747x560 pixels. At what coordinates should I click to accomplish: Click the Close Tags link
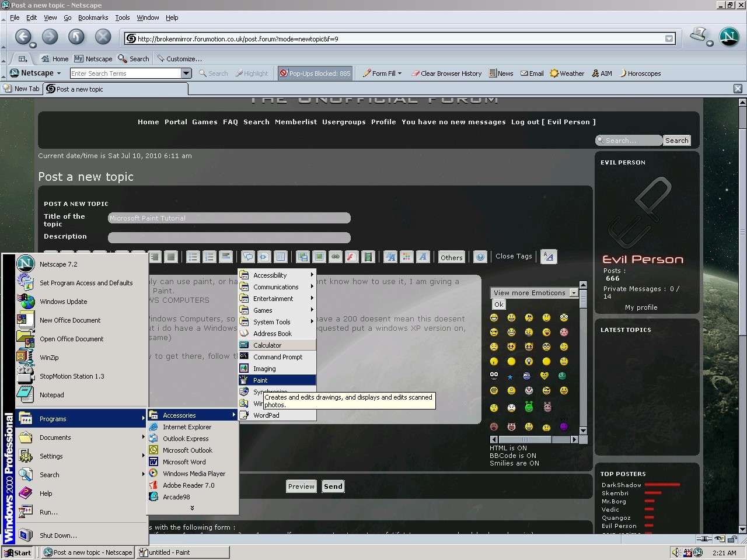[514, 256]
